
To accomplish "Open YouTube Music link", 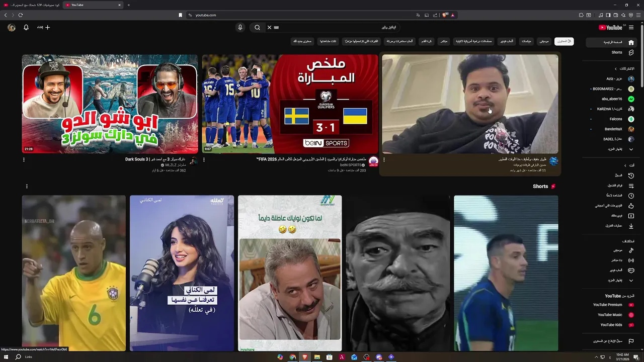I will 610,315.
